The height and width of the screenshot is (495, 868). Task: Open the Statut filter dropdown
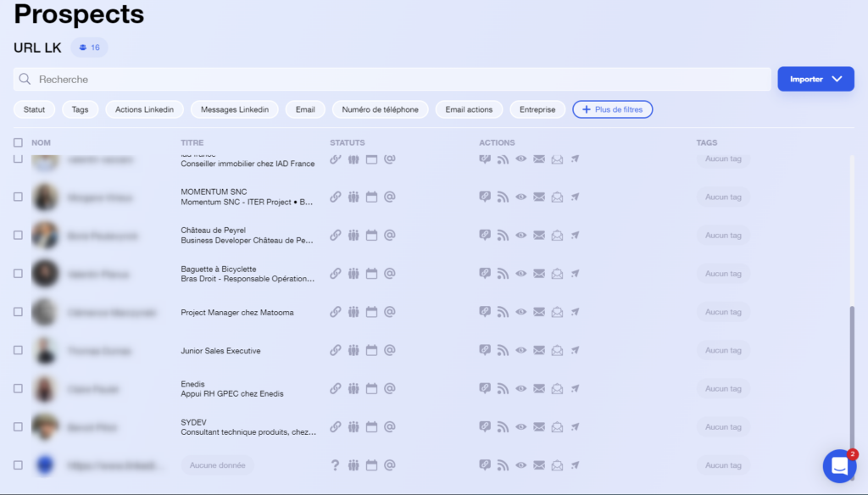[34, 109]
